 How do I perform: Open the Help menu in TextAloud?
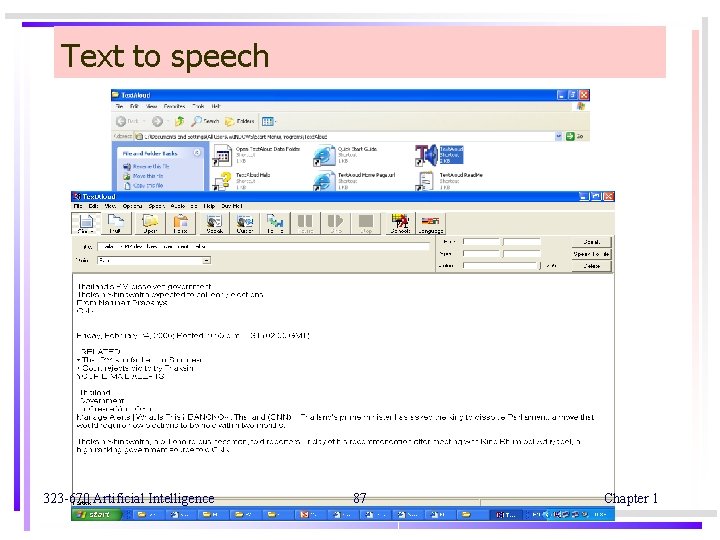pyautogui.click(x=209, y=206)
